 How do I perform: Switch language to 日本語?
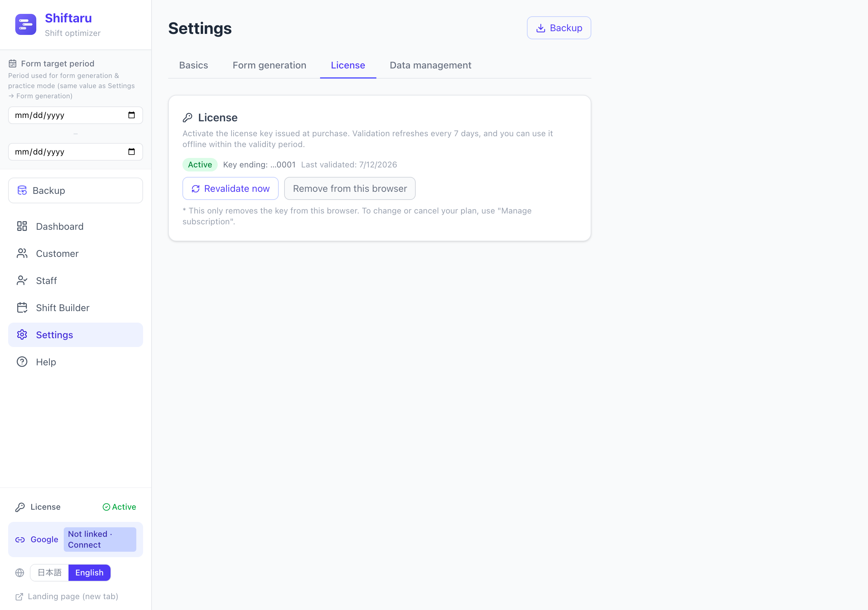50,573
